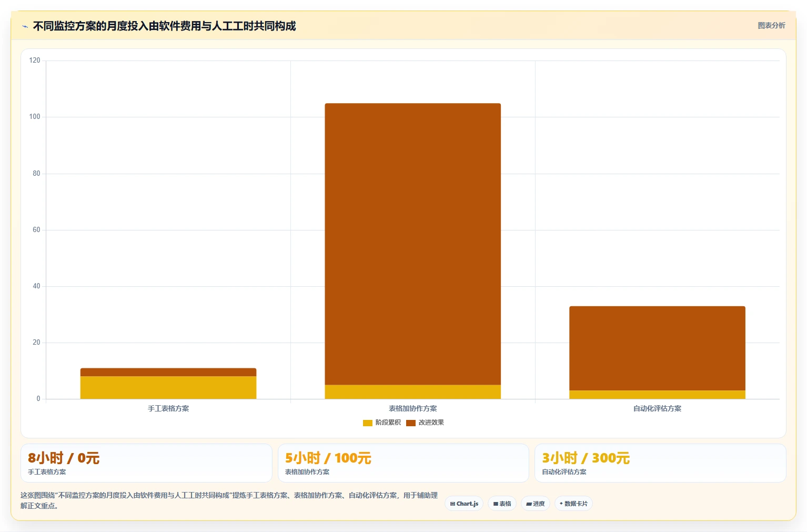Select the 进度 tag chip
Viewport: 807px width, 532px height.
coord(536,504)
